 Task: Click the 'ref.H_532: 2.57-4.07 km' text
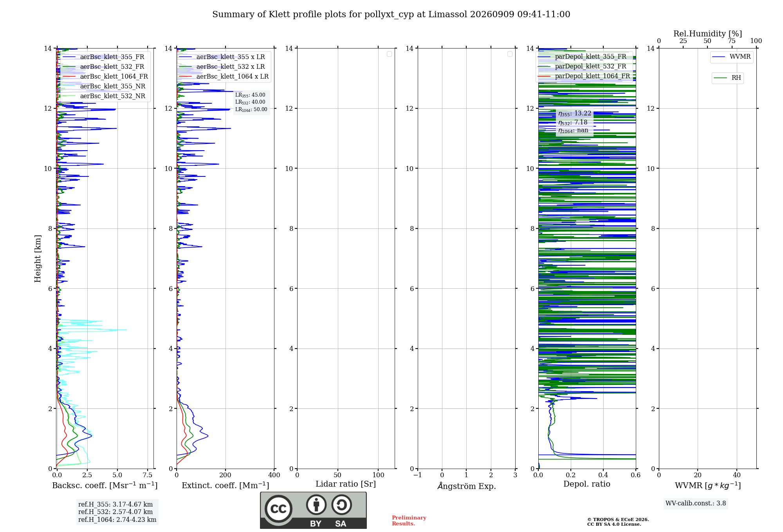115,512
